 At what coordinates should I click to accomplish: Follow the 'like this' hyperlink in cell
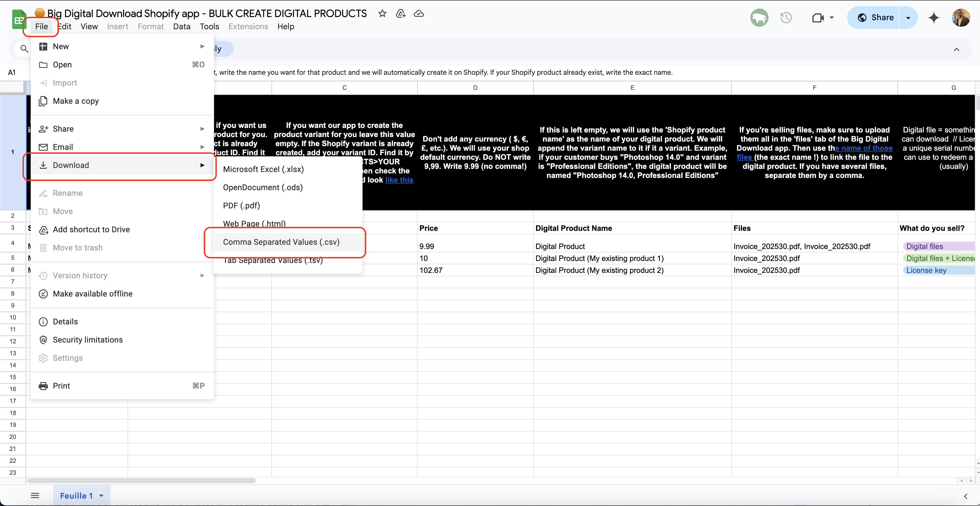click(399, 180)
